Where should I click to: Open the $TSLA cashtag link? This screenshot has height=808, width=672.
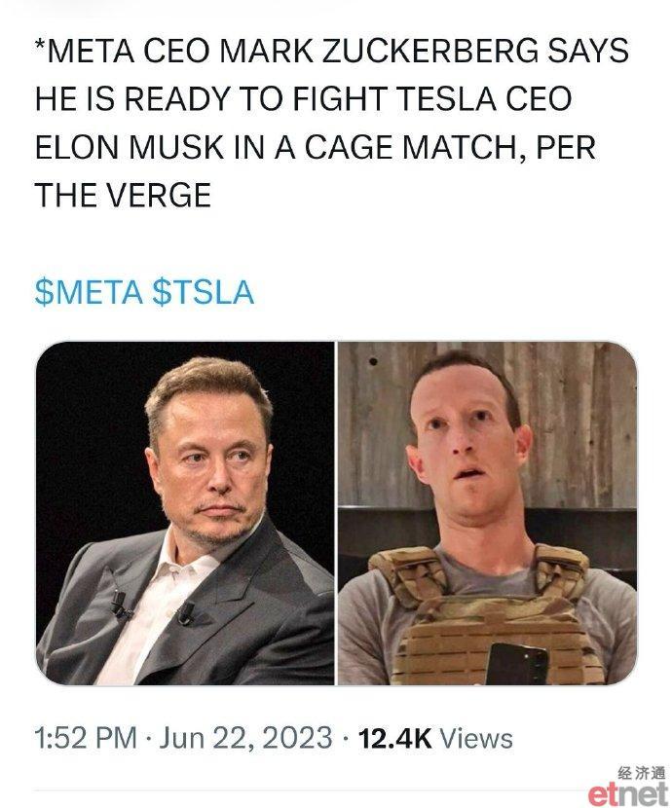(203, 292)
